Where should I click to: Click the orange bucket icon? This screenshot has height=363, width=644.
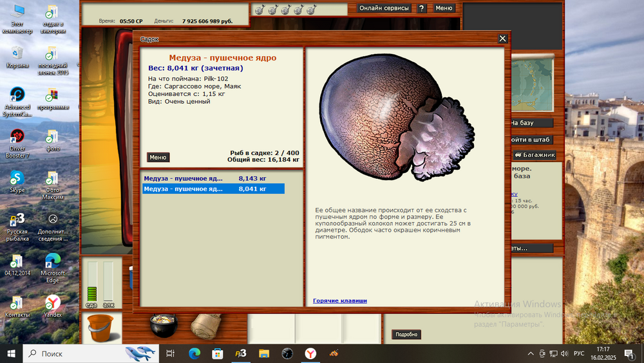coord(99,327)
